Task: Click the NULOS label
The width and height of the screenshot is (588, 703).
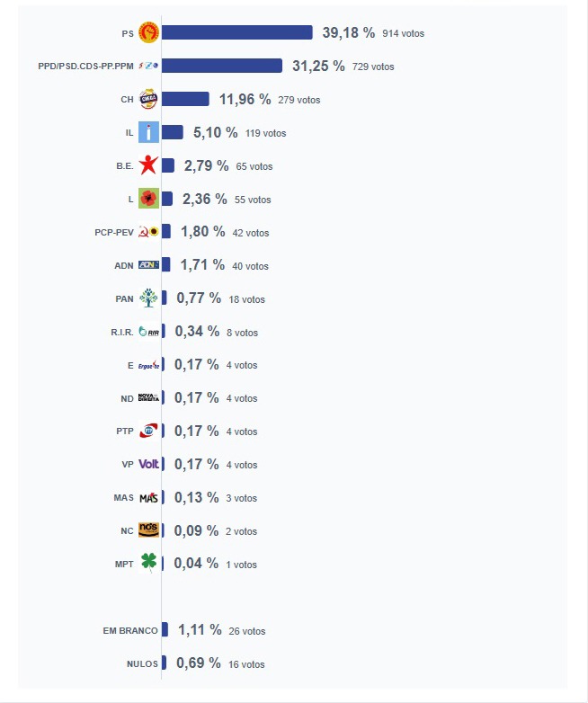Action: [x=142, y=664]
